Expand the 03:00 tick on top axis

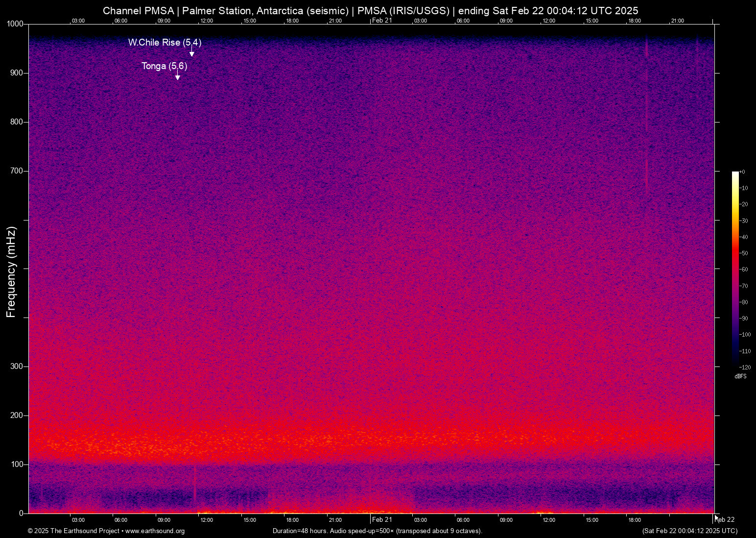(78, 21)
